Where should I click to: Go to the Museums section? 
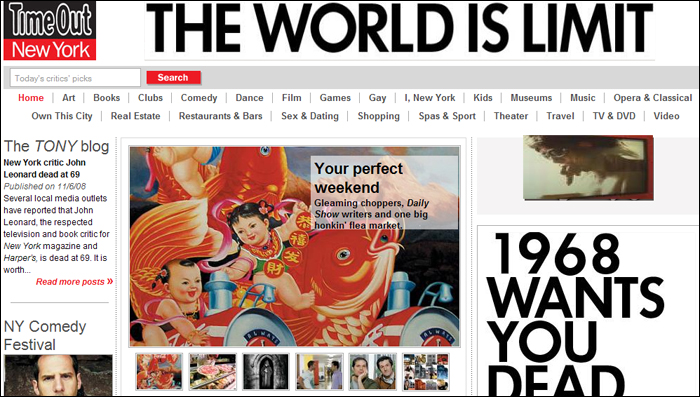coord(531,98)
